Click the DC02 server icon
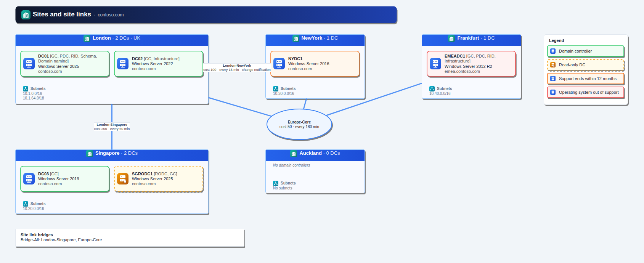The height and width of the screenshot is (263, 644). point(123,64)
